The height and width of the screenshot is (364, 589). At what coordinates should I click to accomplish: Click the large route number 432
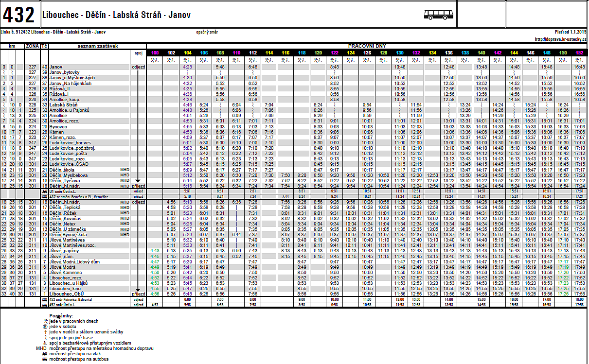[18, 16]
